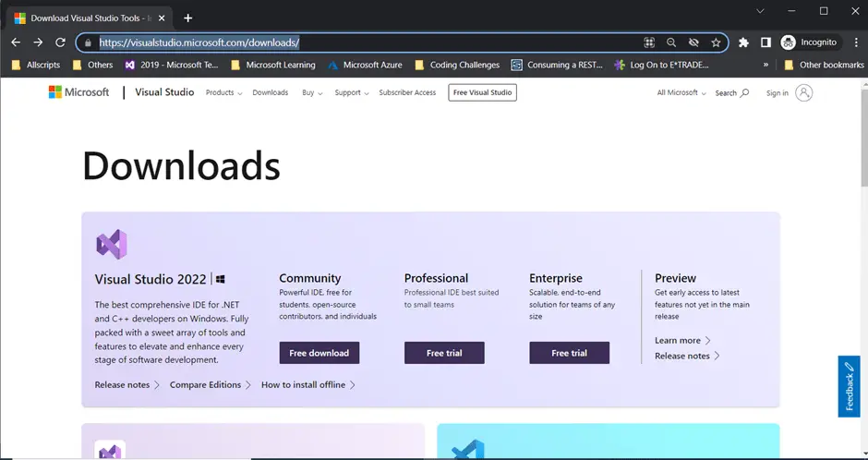Open the Others bookmark folder
The image size is (868, 460).
(x=92, y=65)
